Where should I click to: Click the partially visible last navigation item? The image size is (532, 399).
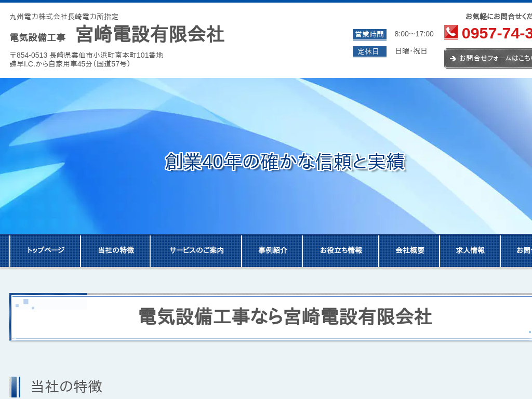click(518, 250)
